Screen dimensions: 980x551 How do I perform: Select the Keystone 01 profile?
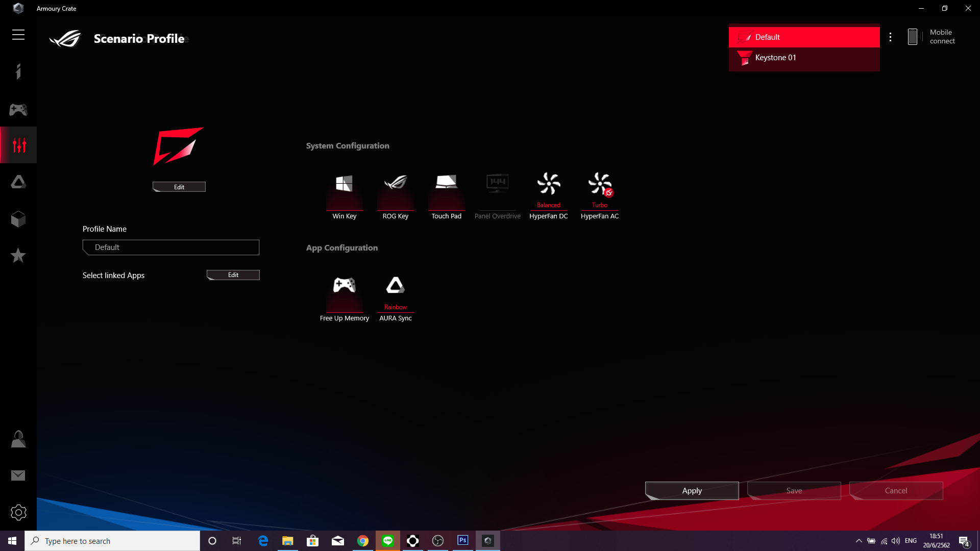pos(804,58)
